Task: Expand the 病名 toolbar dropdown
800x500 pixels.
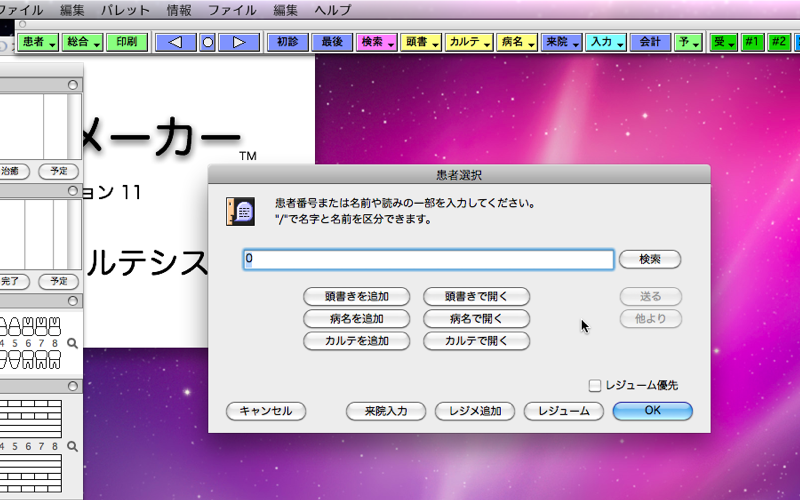Action: coord(515,42)
